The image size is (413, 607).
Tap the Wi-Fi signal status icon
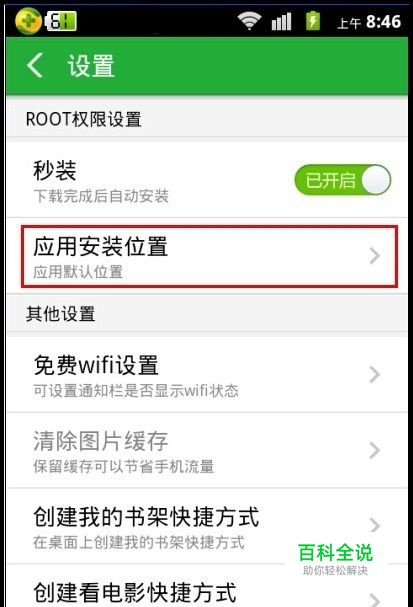click(x=249, y=20)
